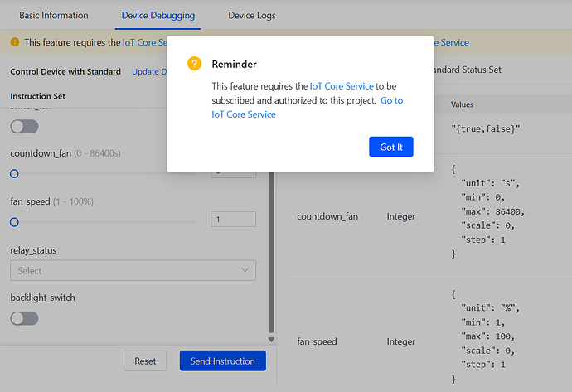Click the Integer type in fan_speed row
Viewport: 572px width, 392px height.
tap(401, 341)
